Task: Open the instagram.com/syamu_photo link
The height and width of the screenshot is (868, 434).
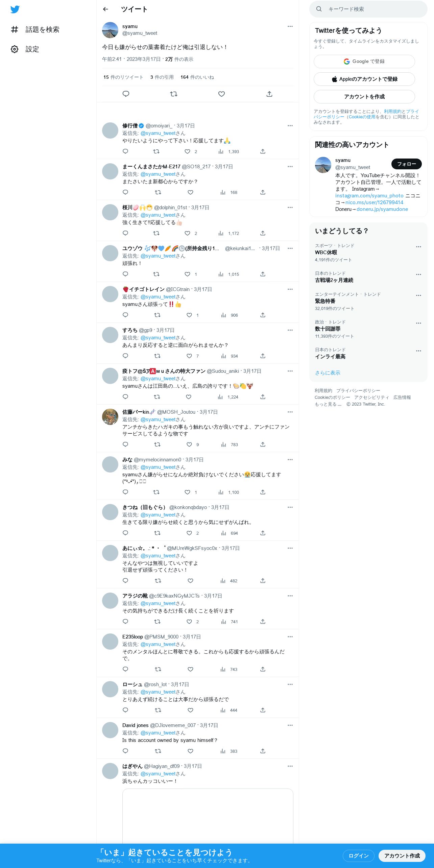Action: [x=369, y=196]
